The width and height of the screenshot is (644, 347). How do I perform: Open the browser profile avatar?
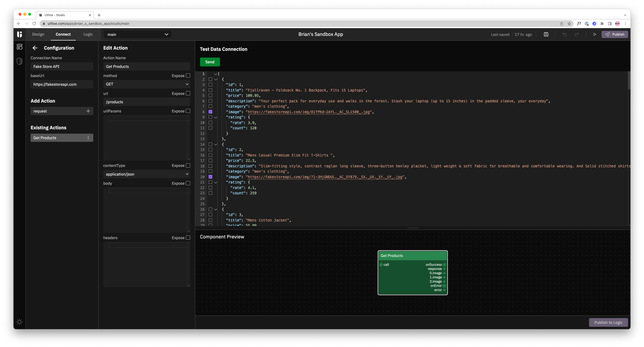coord(617,24)
